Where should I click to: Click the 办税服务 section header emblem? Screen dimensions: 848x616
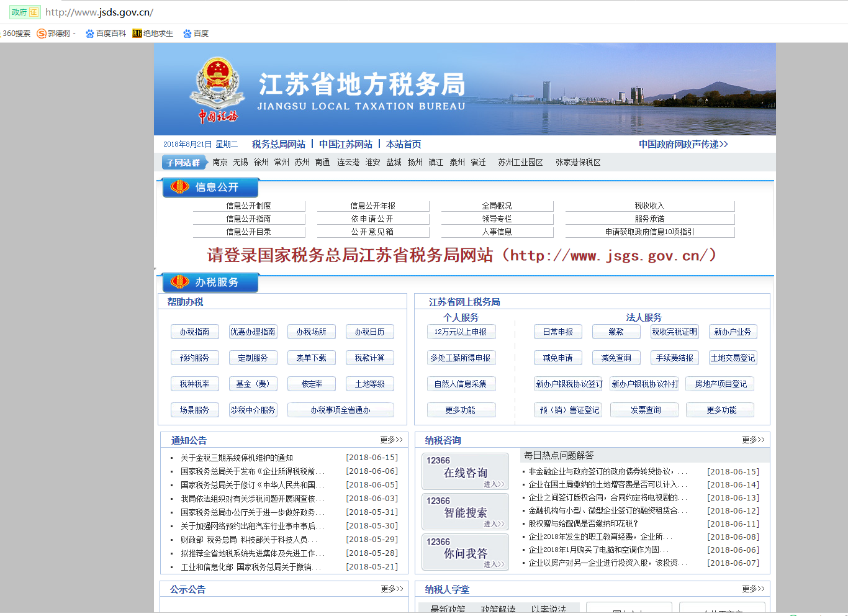[180, 282]
